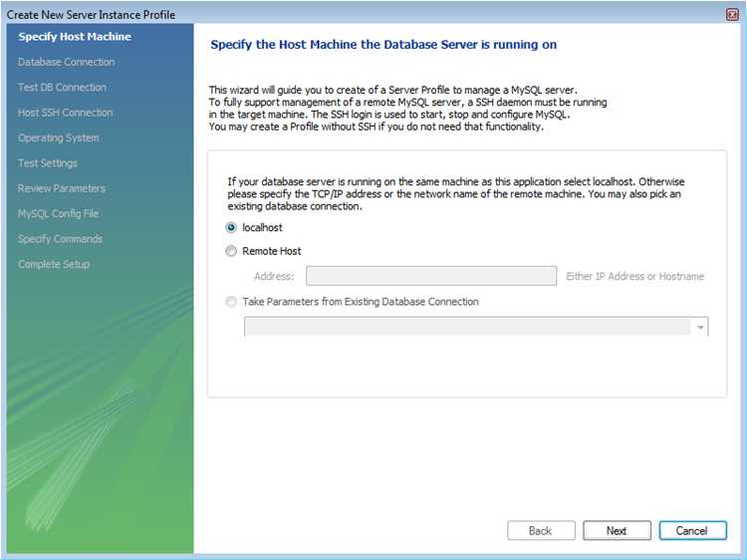This screenshot has height=560, width=747.
Task: Go to the Operating System step
Action: click(58, 138)
